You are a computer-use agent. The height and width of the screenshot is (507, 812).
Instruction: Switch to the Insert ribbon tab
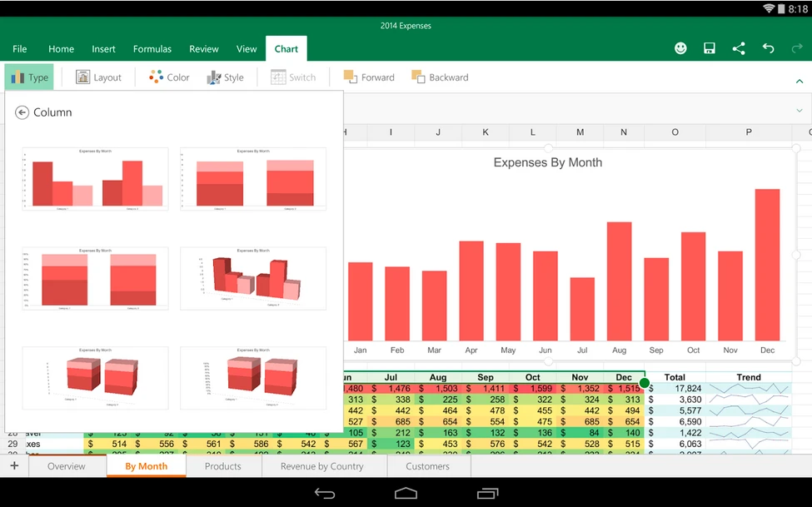[103, 49]
